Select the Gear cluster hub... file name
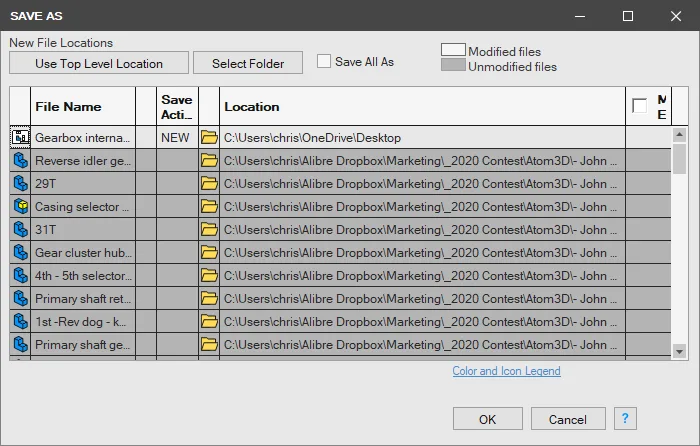This screenshot has width=700, height=446. pos(83,253)
